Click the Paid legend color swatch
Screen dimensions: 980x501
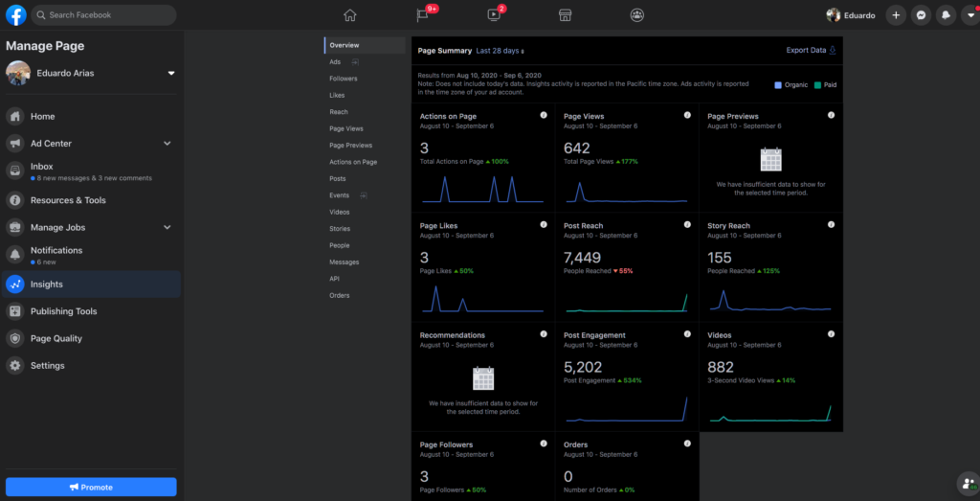tap(817, 85)
